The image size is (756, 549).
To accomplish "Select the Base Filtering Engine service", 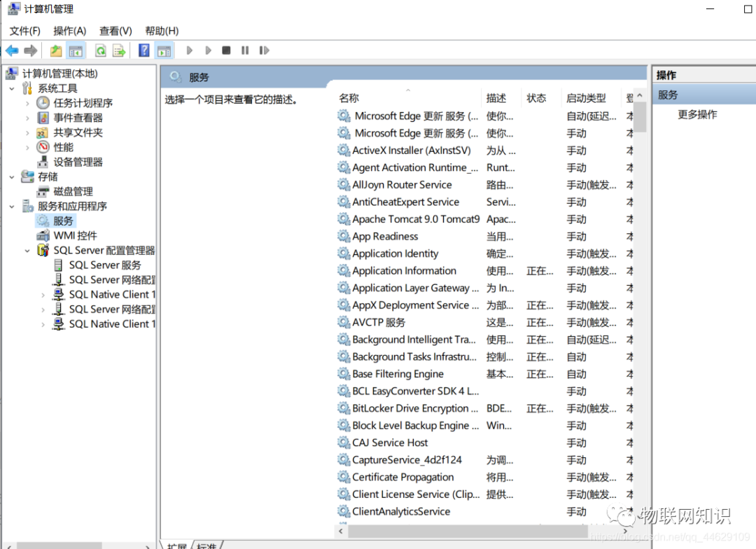I will (484, 374).
